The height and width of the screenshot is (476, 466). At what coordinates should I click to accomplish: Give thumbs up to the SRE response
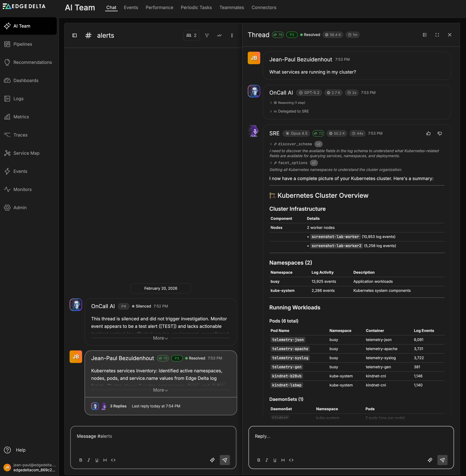click(428, 133)
